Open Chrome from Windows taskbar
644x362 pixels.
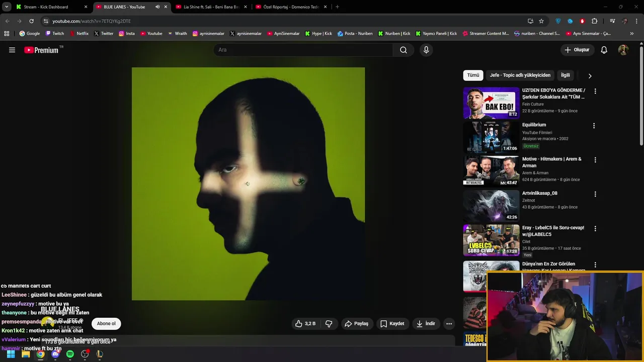click(x=40, y=354)
